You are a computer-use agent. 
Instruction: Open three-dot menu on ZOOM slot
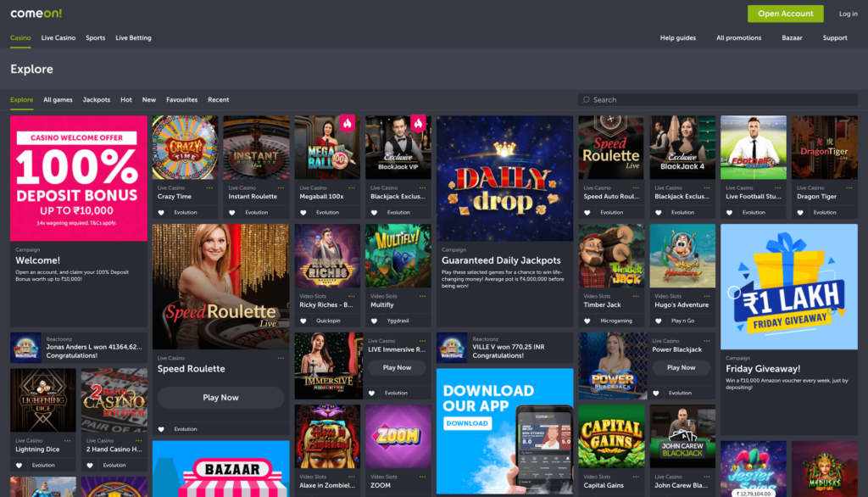pos(422,477)
